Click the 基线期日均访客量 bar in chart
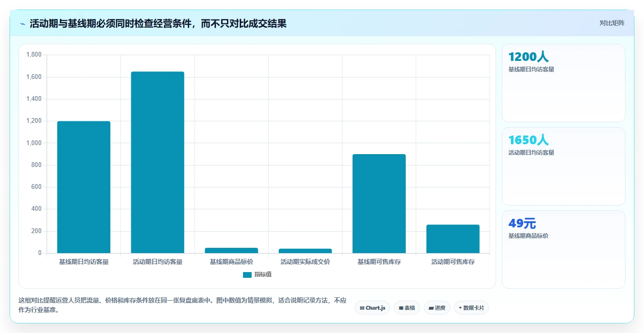 click(x=84, y=187)
